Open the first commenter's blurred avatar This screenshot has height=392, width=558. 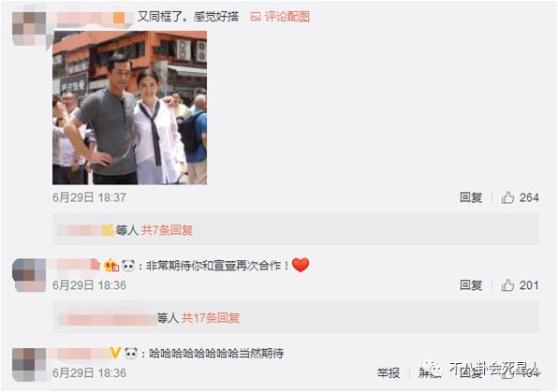tap(29, 28)
